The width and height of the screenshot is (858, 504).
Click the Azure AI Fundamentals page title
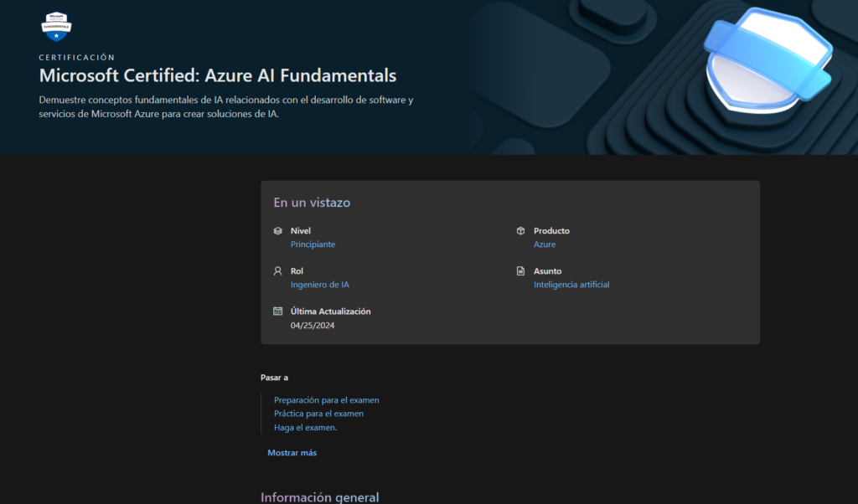218,75
